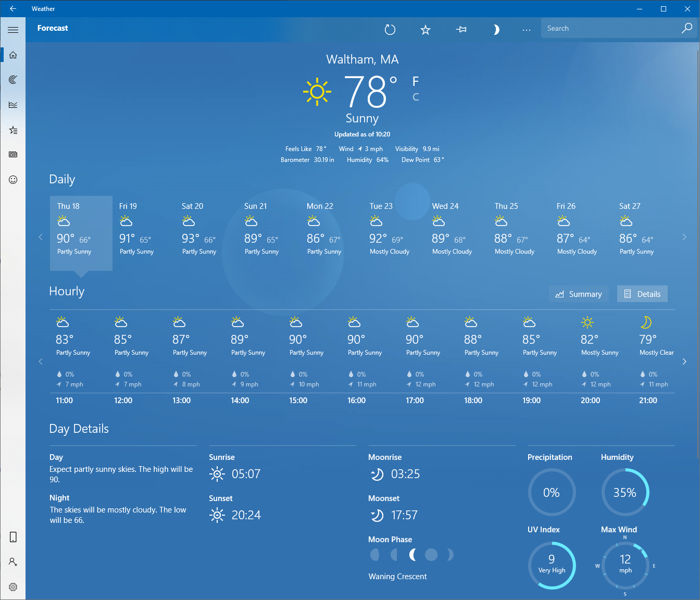Add Waltham to favorites with star icon
700x600 pixels.
point(426,30)
